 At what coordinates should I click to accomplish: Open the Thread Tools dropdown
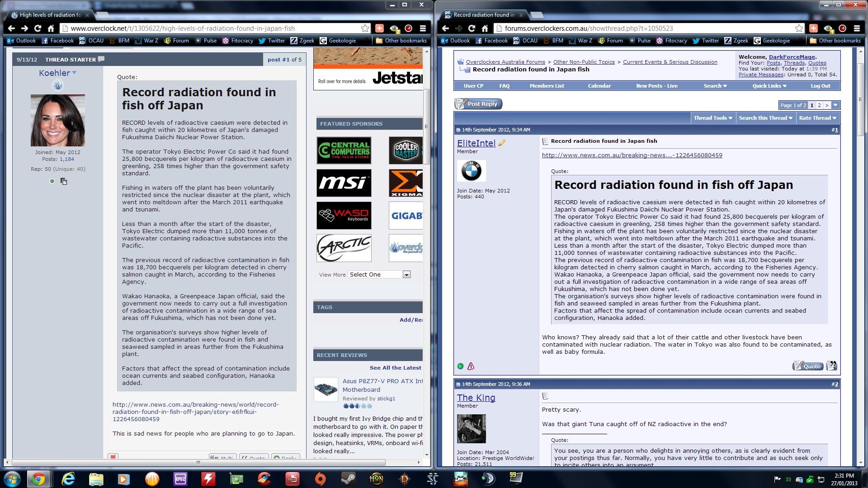point(713,118)
